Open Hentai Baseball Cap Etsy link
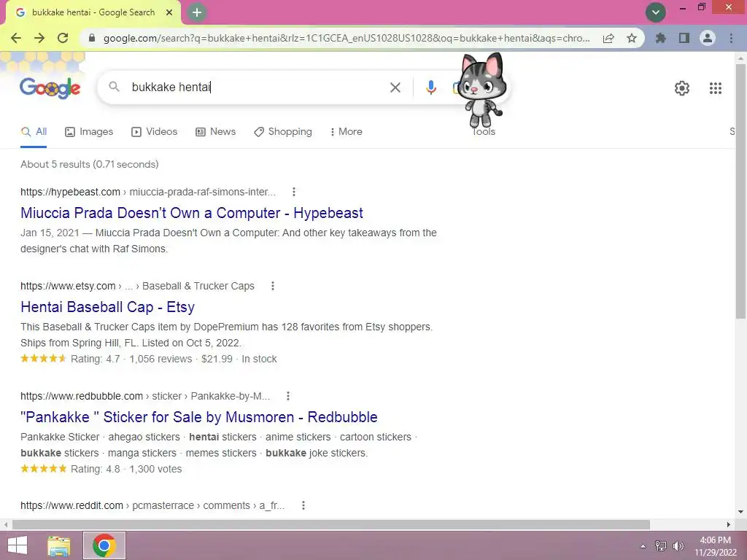The width and height of the screenshot is (747, 560). coord(107,307)
